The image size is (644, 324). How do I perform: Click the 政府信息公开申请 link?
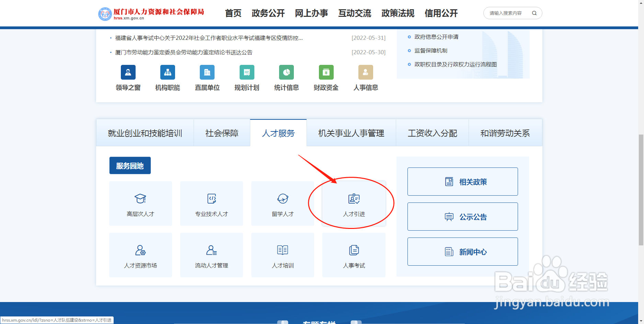436,37
